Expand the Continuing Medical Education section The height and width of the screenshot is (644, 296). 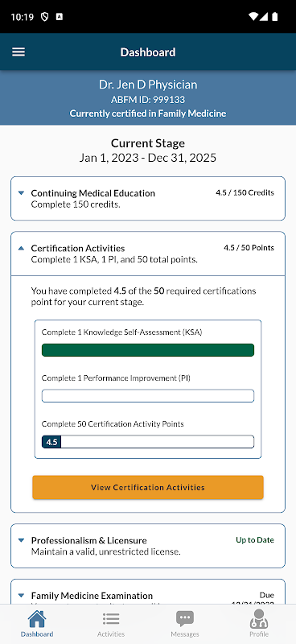point(148,198)
